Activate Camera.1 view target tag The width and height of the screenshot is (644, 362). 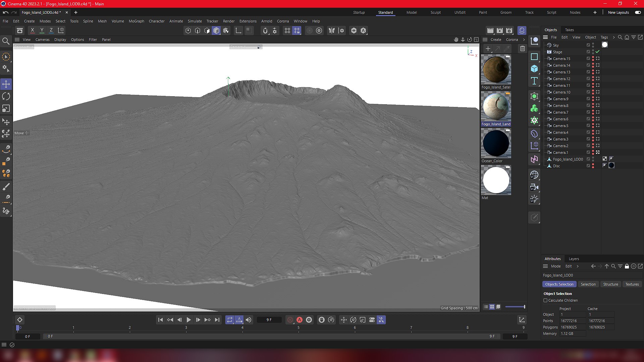(598, 153)
